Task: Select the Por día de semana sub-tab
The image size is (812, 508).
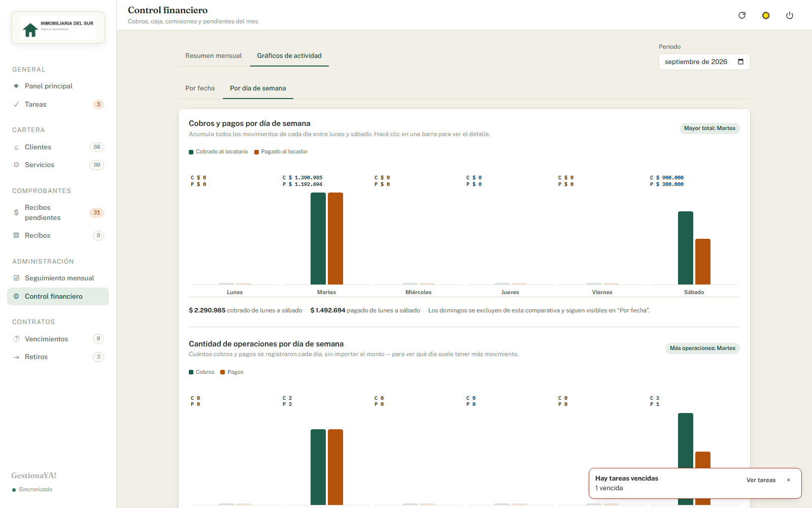Action: [258, 88]
